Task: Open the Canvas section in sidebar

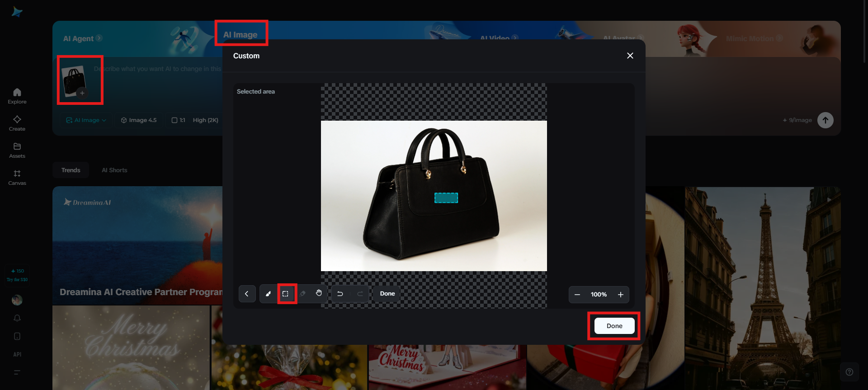Action: [x=17, y=177]
